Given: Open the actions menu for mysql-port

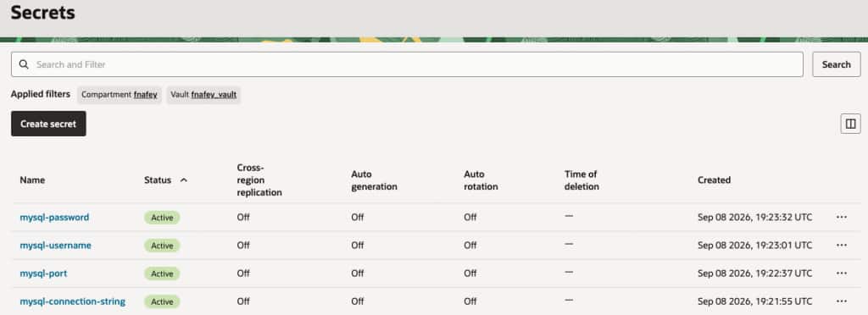Looking at the screenshot, I should tap(842, 273).
